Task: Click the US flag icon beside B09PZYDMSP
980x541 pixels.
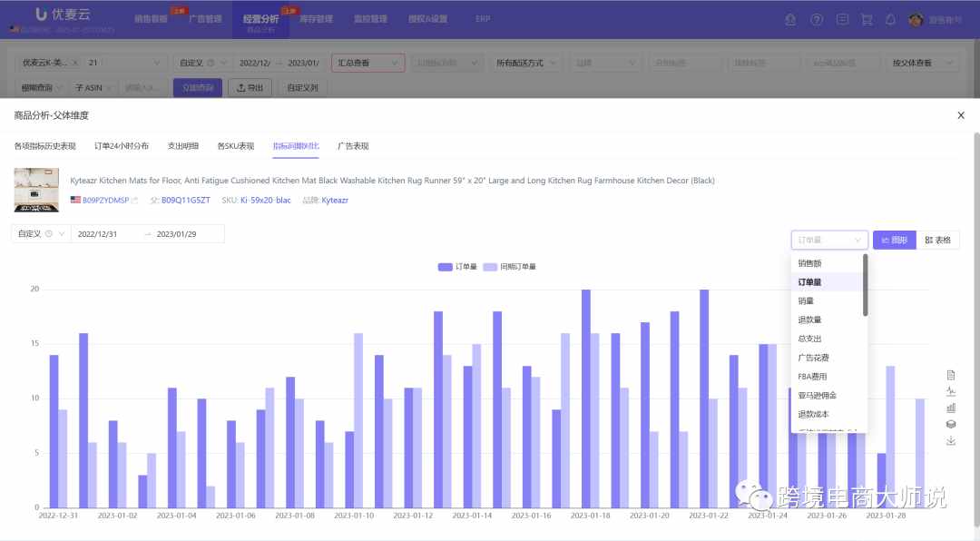Action: 75,200
